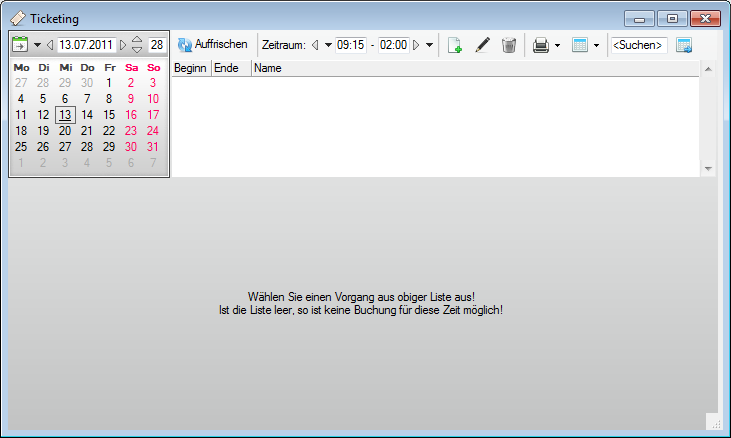This screenshot has width=731, height=438.
Task: Click the go-to-today calendar icon
Action: point(20,45)
